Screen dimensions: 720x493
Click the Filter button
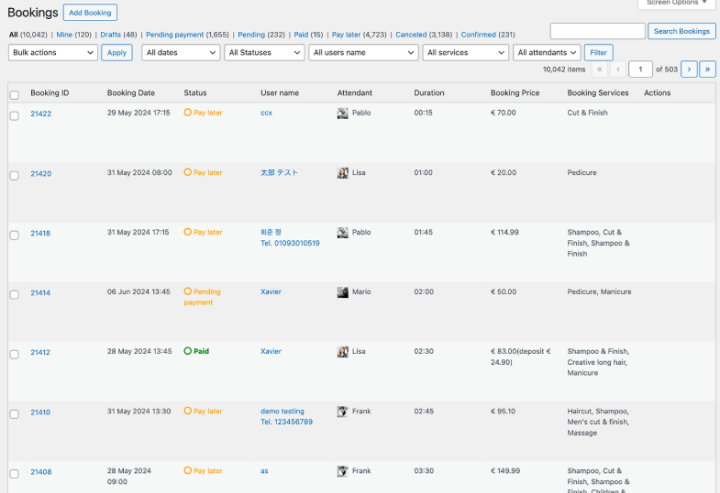(598, 53)
